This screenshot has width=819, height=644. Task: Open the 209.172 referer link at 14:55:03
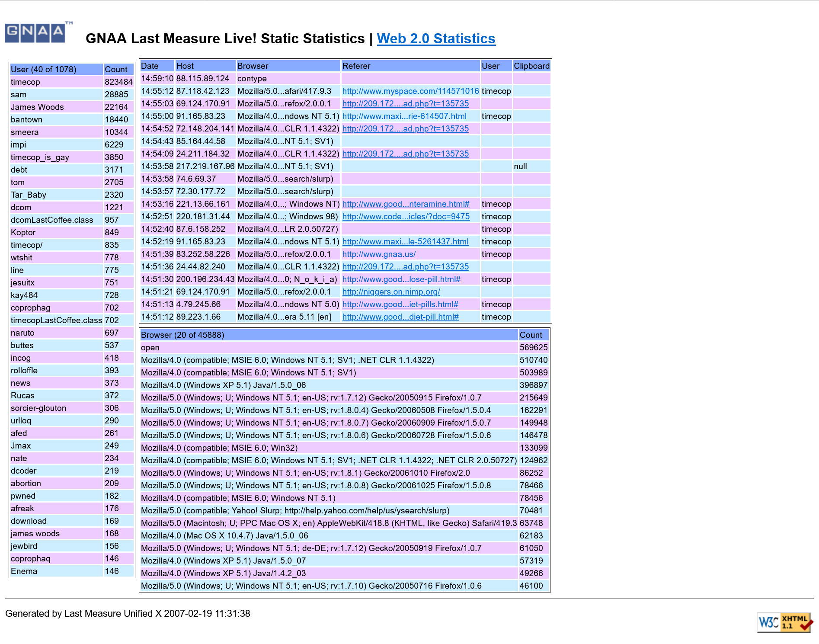(405, 103)
